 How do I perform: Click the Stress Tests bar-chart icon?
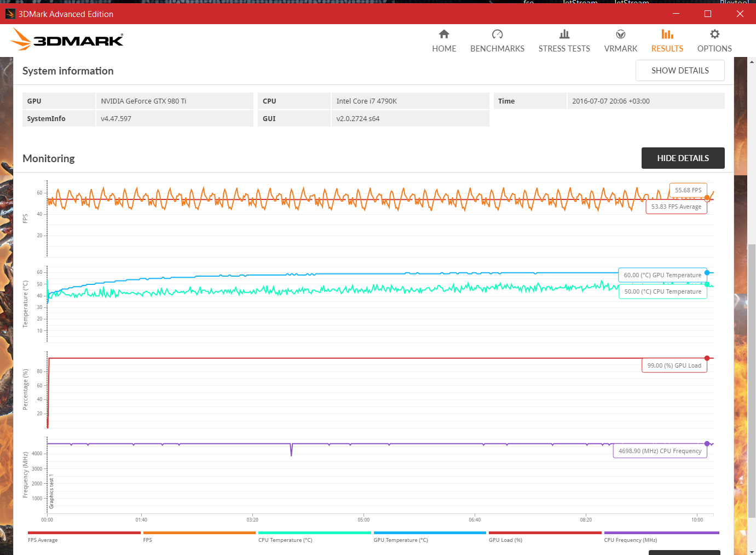click(564, 35)
